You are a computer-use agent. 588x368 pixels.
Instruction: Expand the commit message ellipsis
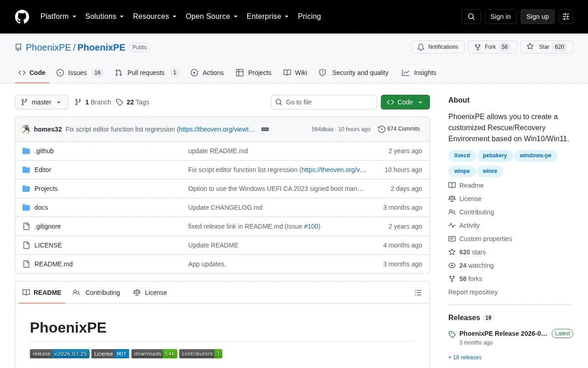pyautogui.click(x=265, y=129)
